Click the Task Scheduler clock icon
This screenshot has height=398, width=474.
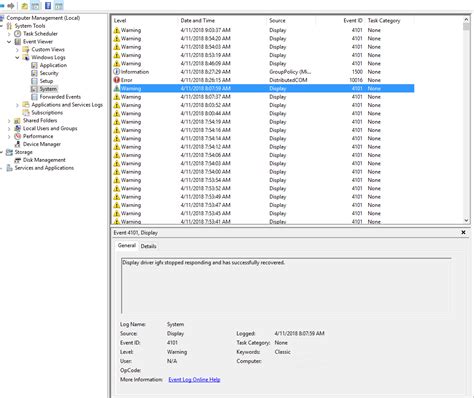[x=18, y=34]
